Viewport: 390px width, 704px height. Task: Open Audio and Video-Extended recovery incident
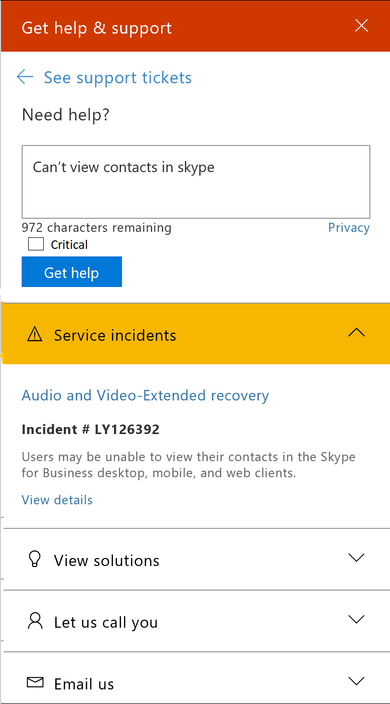pos(145,396)
